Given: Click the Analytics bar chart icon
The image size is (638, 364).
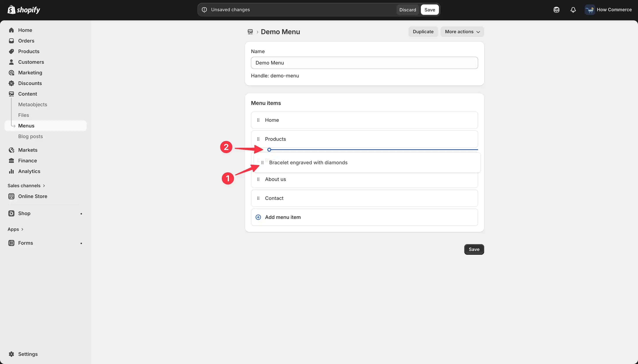Looking at the screenshot, I should tap(11, 171).
